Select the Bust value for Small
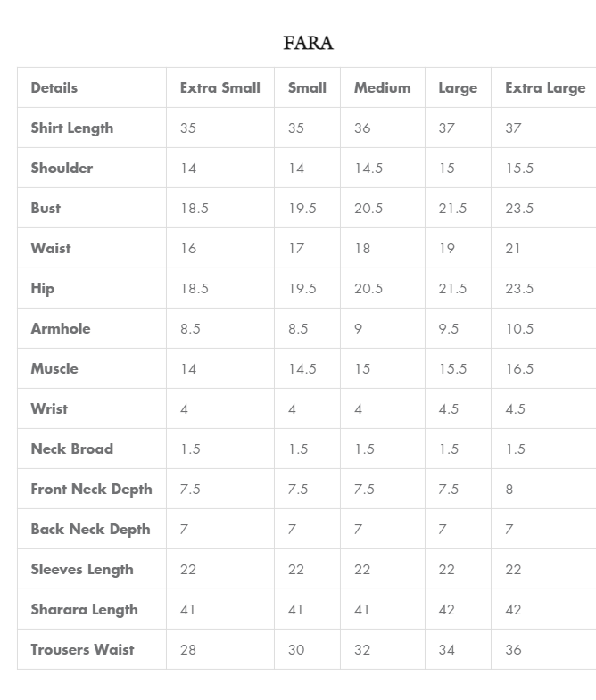The width and height of the screenshot is (596, 700). coord(302,208)
